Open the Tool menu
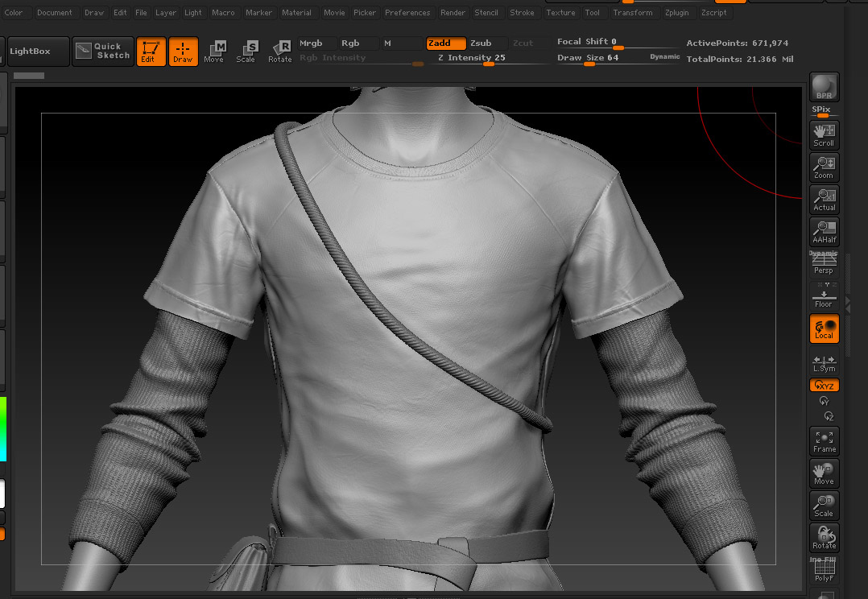This screenshot has width=868, height=599. pos(592,13)
